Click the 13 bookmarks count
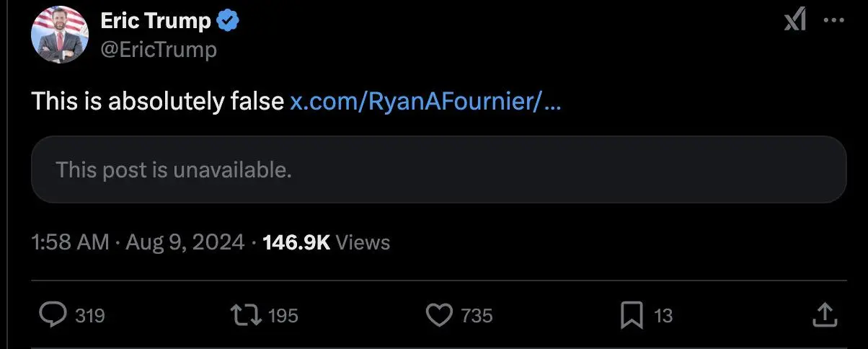Screen dimensions: 868x349 [x=663, y=316]
